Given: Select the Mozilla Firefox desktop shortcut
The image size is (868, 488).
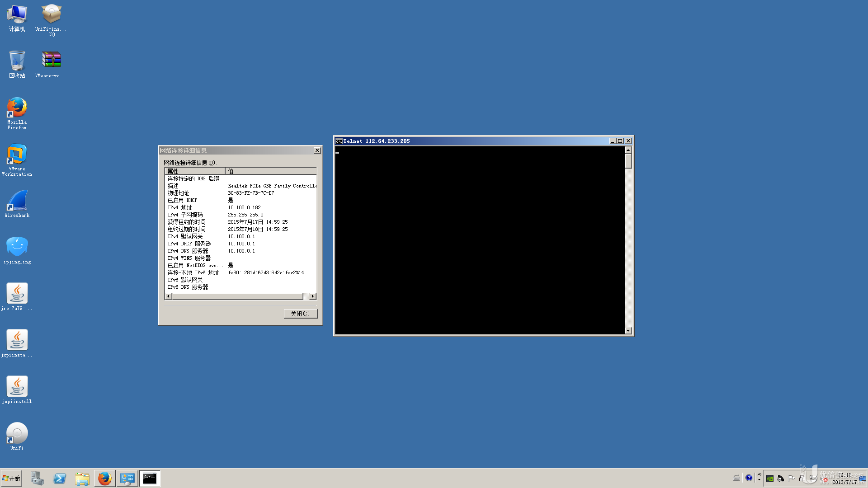Looking at the screenshot, I should click(x=17, y=113).
